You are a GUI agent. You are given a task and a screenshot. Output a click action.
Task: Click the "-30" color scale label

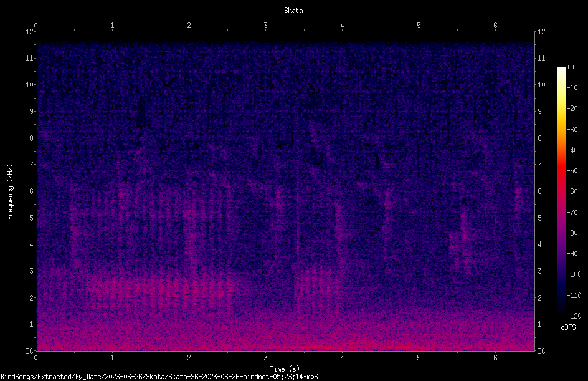(572, 130)
